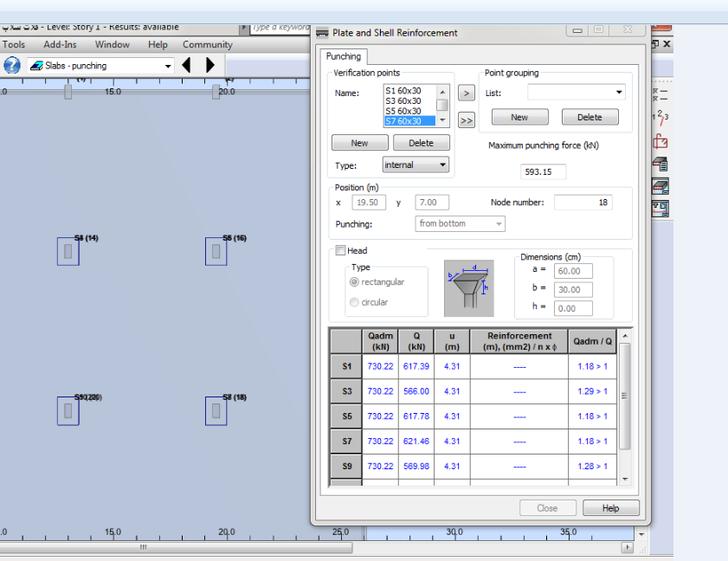Go to next layout with right arrow
This screenshot has width=728, height=561.
point(209,65)
